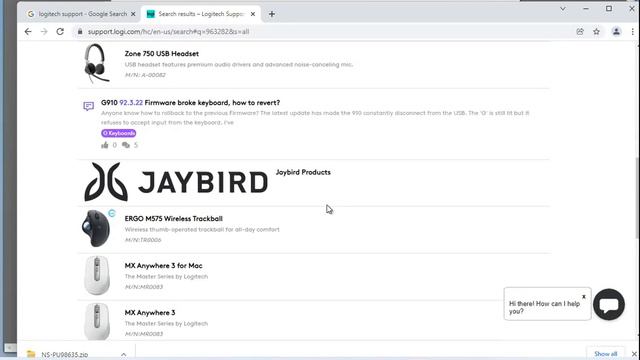Screen dimensions: 640x360
Task: Click the Hi there How can I help message
Action: click(544, 307)
